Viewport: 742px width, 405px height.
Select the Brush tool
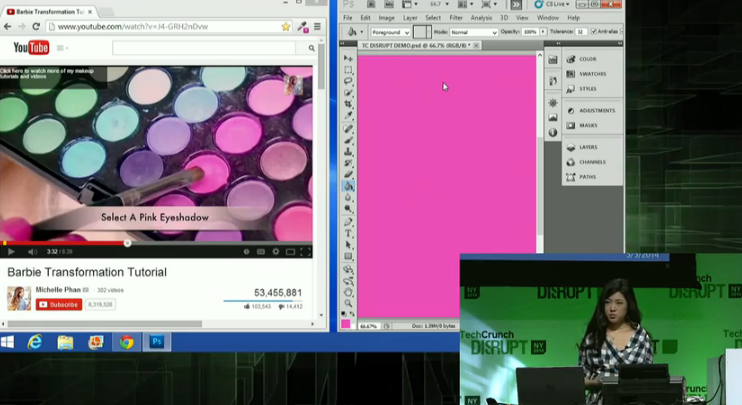click(x=348, y=140)
